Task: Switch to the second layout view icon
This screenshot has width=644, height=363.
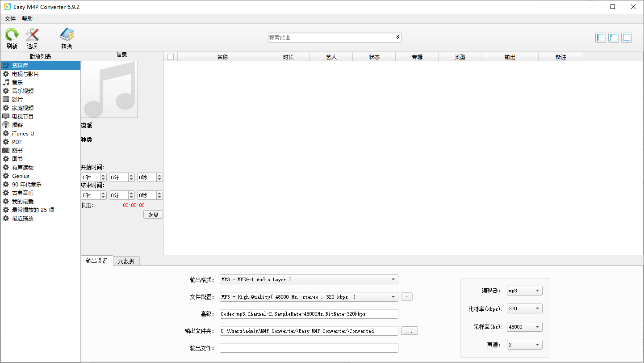Action: point(614,38)
